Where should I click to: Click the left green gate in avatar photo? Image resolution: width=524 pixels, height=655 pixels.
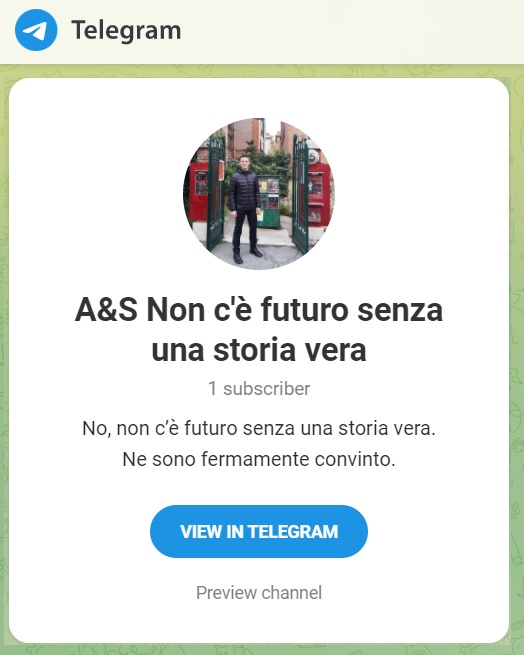click(x=216, y=192)
